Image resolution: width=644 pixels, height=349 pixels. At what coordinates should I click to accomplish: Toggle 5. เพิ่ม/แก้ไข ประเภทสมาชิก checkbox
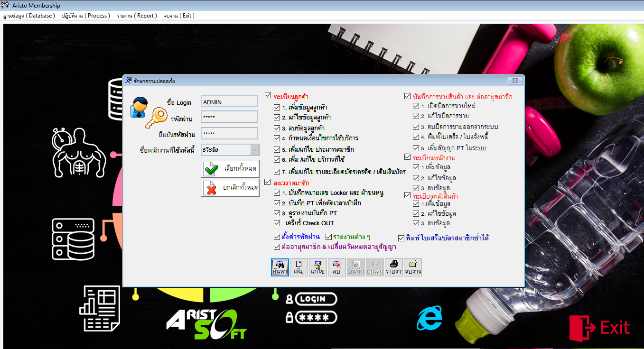pos(277,149)
